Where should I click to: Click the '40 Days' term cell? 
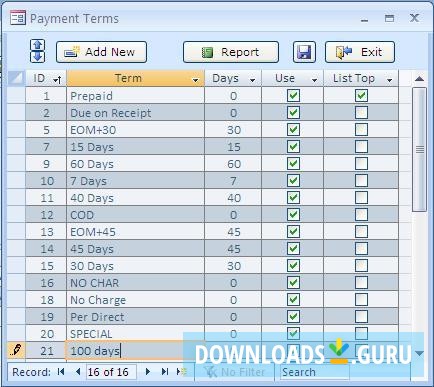135,198
